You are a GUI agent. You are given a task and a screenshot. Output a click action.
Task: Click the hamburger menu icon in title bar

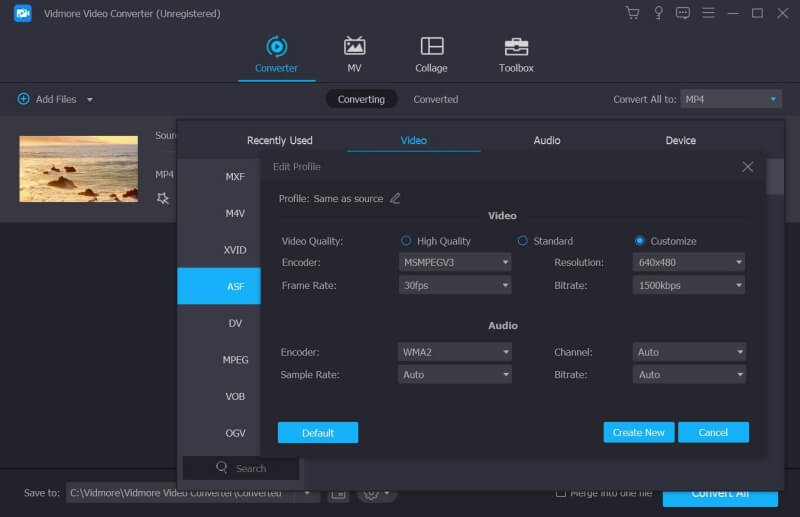(708, 13)
